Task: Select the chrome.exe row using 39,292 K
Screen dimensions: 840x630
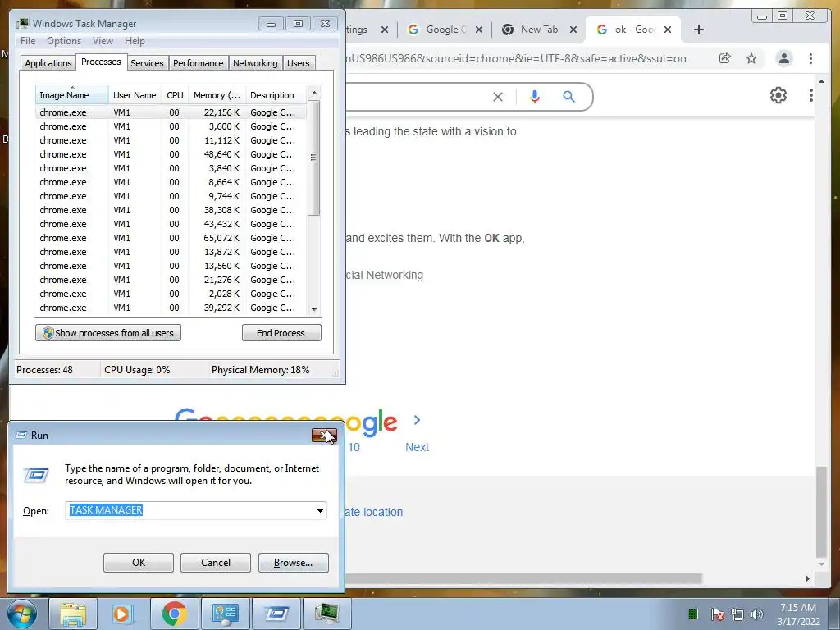Action: click(x=171, y=308)
